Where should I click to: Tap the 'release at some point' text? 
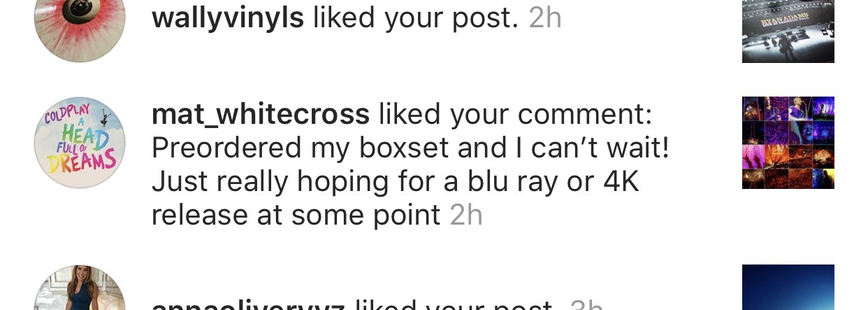(296, 215)
